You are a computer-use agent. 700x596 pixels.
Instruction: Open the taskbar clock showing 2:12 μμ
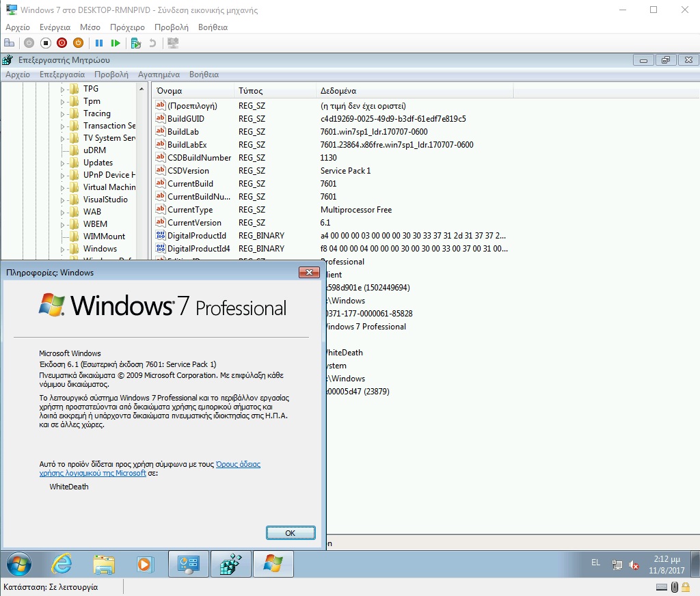(x=667, y=565)
